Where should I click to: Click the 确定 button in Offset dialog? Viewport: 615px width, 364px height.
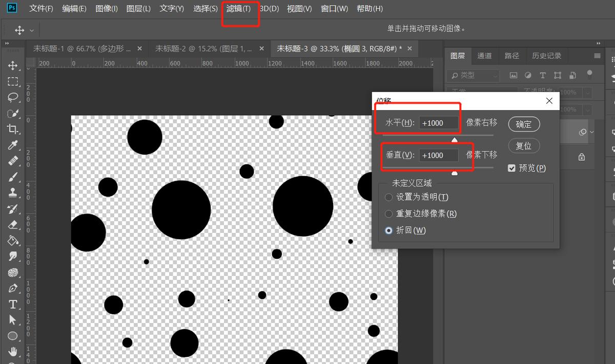(x=524, y=124)
